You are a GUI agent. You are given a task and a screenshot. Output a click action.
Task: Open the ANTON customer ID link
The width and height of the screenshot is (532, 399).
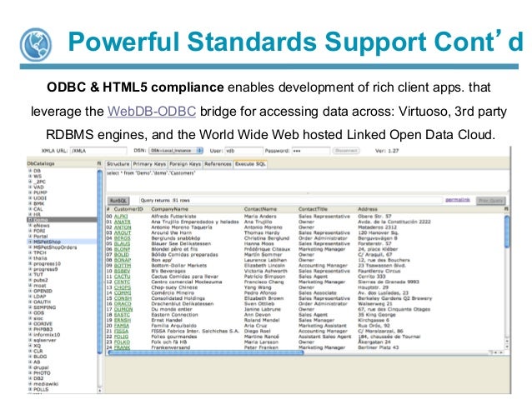click(x=123, y=227)
